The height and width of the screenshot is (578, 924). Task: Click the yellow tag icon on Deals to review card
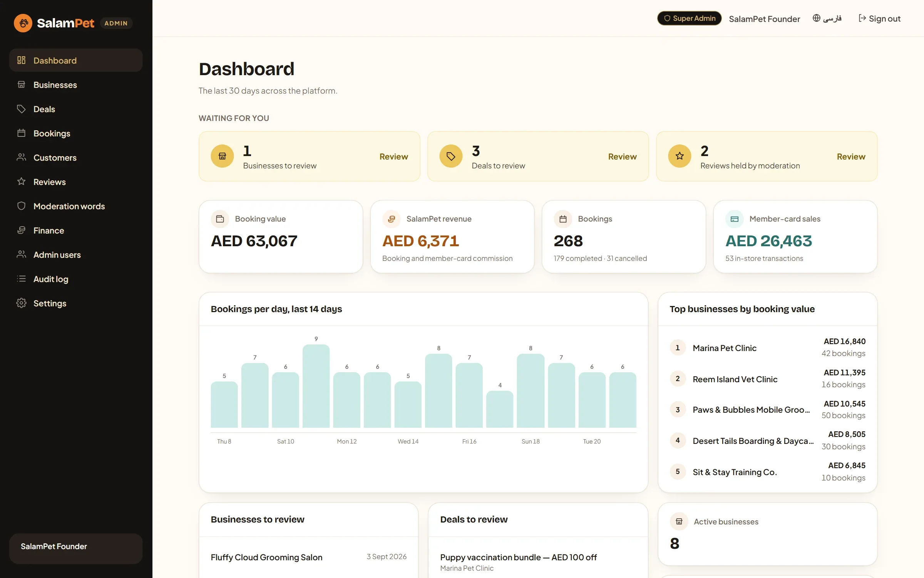point(451,156)
